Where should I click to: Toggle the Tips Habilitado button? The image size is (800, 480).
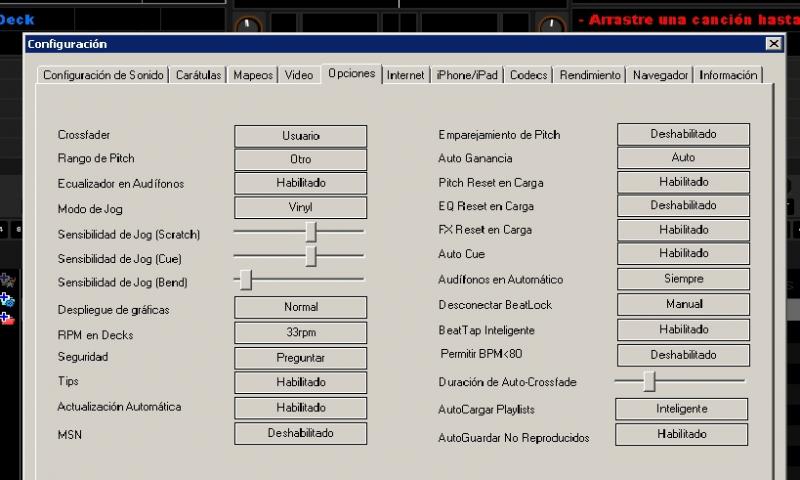pos(301,382)
